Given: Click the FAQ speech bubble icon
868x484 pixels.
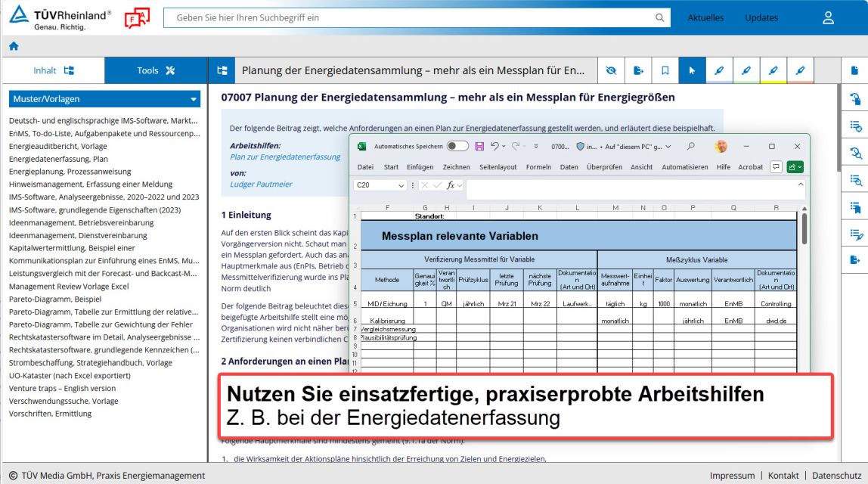Looking at the screenshot, I should coord(137,18).
